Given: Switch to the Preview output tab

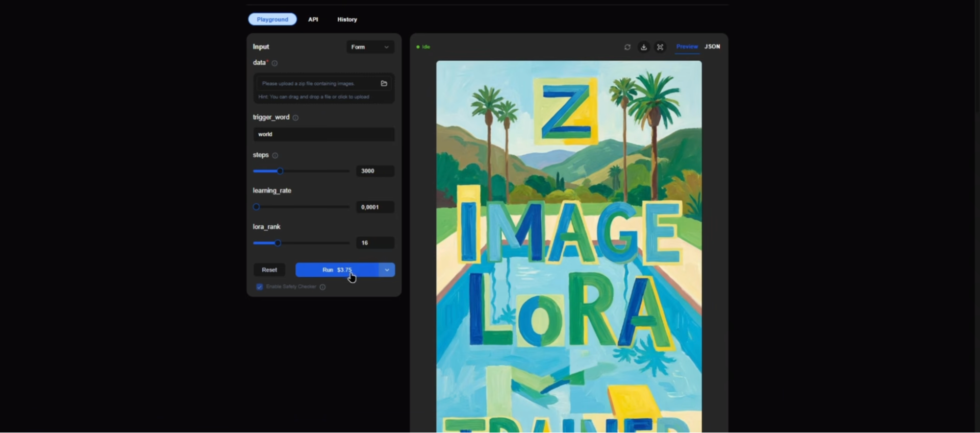Looking at the screenshot, I should point(687,47).
